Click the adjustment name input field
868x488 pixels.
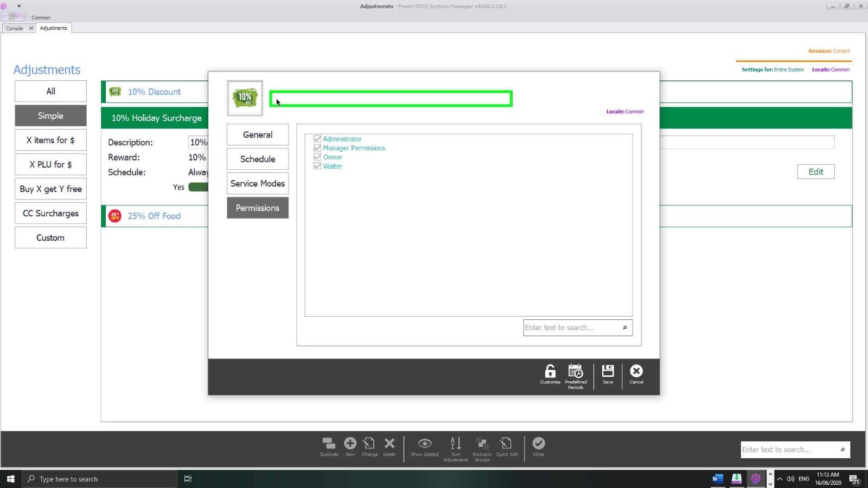tap(391, 99)
